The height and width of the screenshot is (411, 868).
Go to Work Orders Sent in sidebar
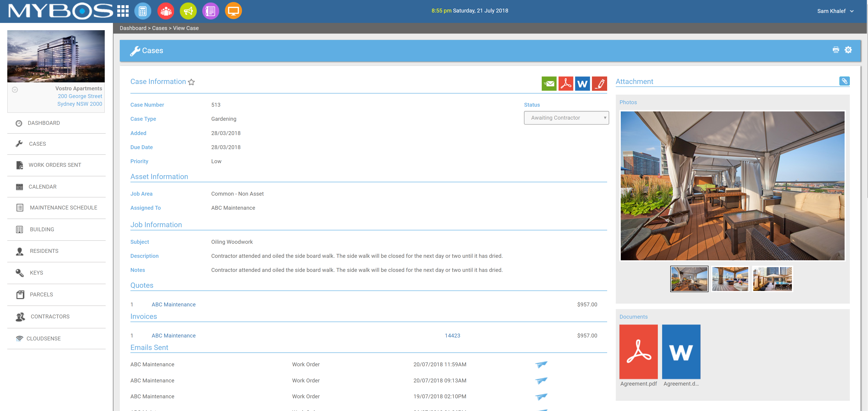click(x=55, y=165)
